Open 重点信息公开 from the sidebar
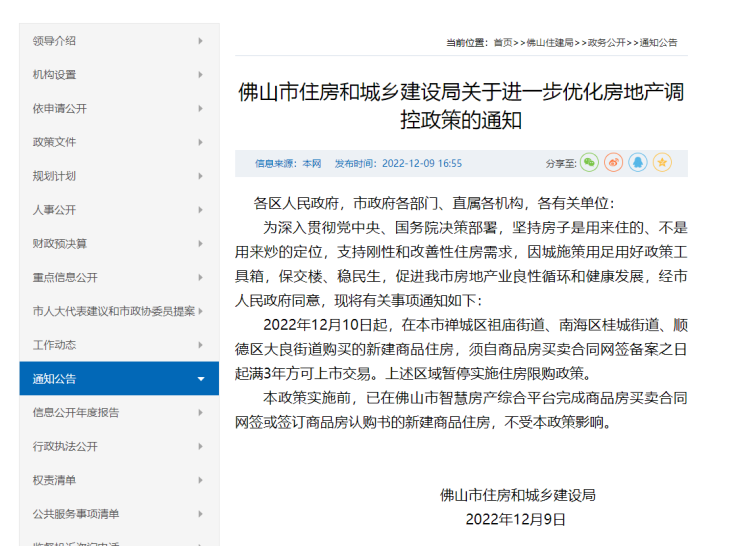740x546 pixels. click(65, 277)
